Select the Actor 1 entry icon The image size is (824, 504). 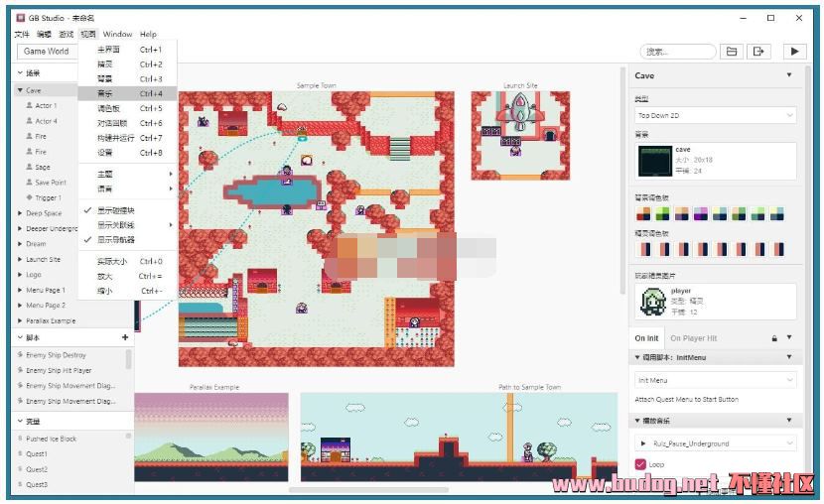29,105
